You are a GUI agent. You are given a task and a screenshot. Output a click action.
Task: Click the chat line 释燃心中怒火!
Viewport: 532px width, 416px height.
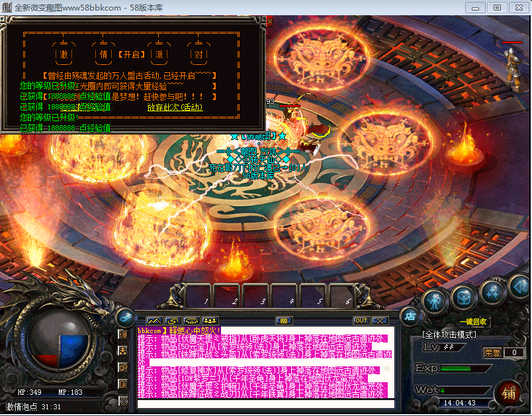179,331
